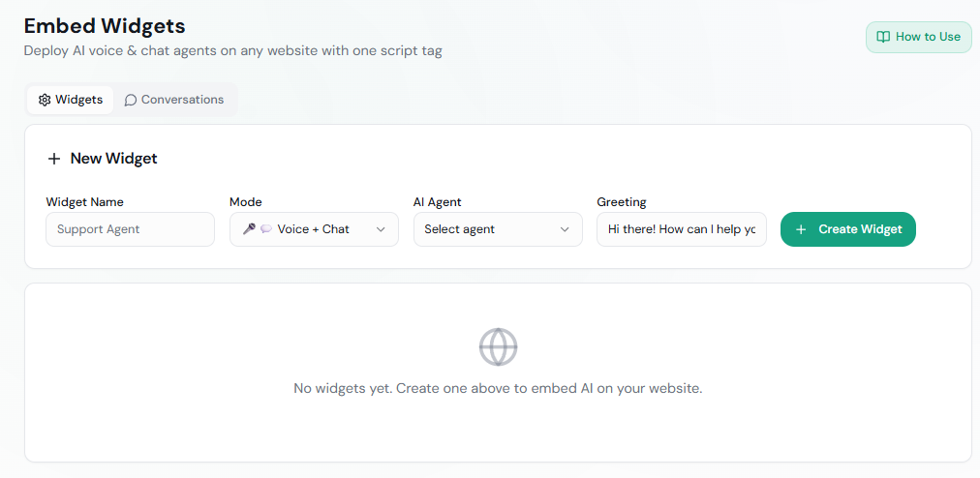Screen dimensions: 980x478
Task: Click the globe icon in empty state
Action: point(498,346)
